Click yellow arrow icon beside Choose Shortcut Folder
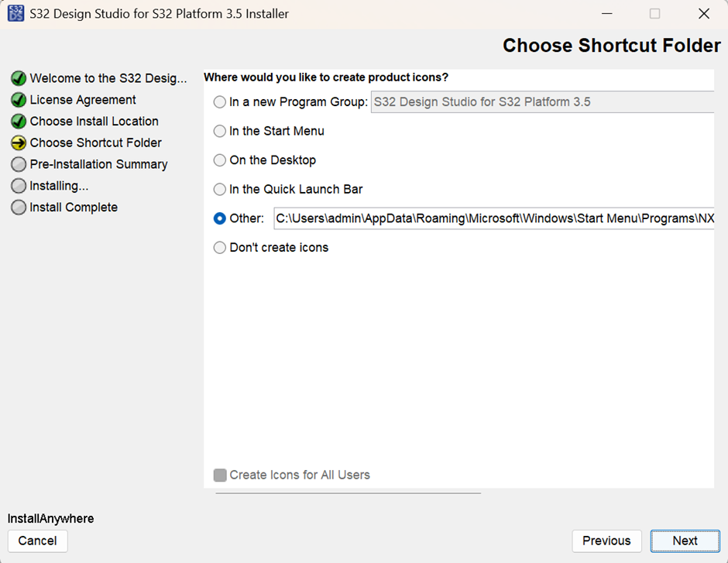Image resolution: width=728 pixels, height=563 pixels. pyautogui.click(x=19, y=143)
